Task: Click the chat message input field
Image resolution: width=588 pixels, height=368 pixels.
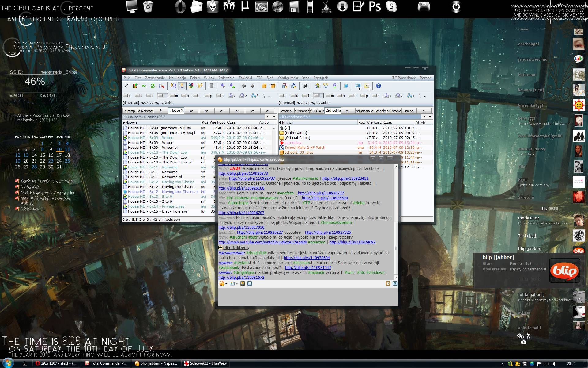Action: click(x=307, y=296)
